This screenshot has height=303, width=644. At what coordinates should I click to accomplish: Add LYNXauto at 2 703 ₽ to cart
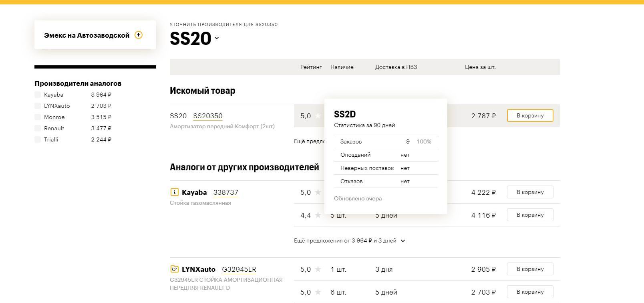(530, 292)
